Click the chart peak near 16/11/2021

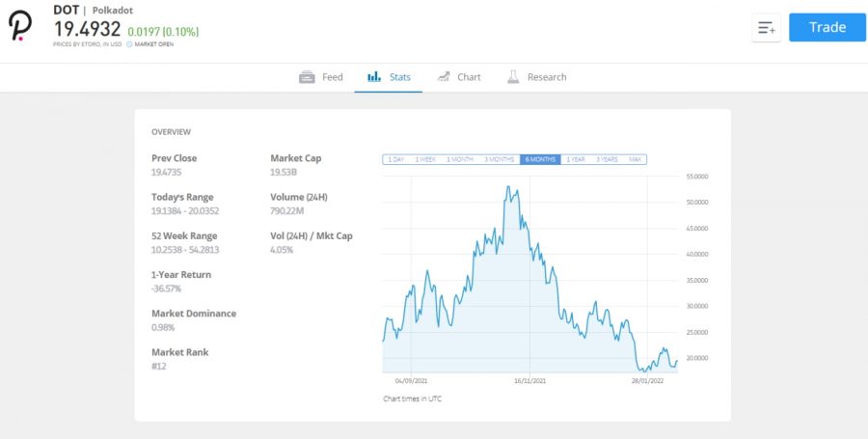(508, 187)
